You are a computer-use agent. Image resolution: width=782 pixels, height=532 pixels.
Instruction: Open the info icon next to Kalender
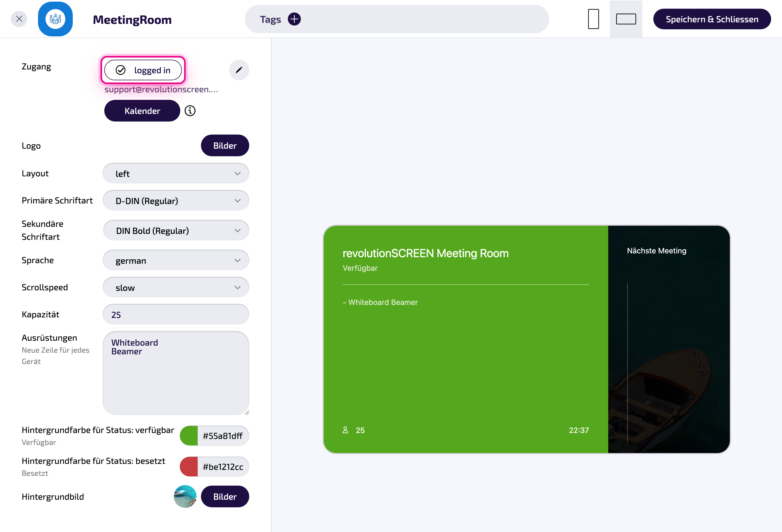click(190, 111)
